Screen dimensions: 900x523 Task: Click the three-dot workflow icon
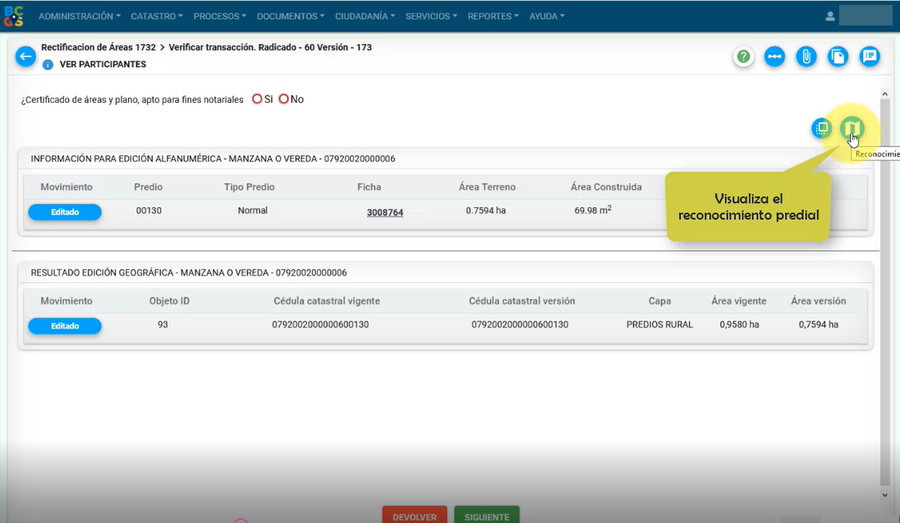(x=775, y=56)
